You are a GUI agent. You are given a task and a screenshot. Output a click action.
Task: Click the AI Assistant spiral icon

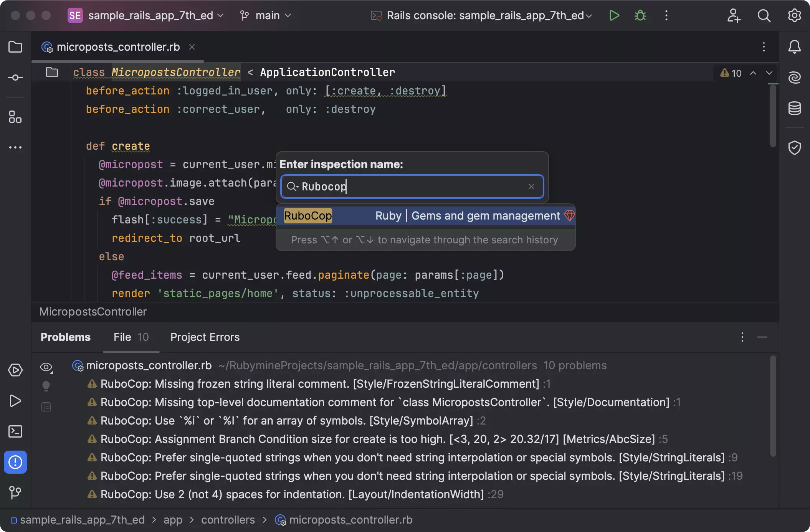pyautogui.click(x=794, y=78)
